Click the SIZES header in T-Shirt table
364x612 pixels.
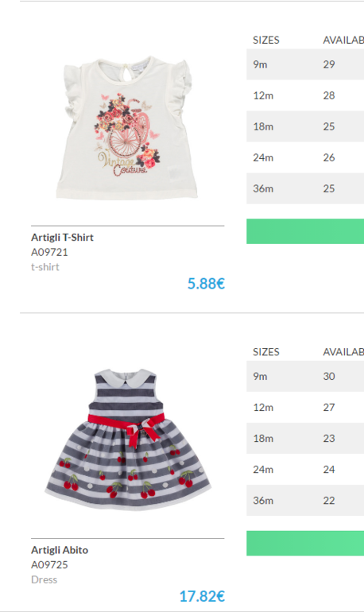click(x=266, y=41)
